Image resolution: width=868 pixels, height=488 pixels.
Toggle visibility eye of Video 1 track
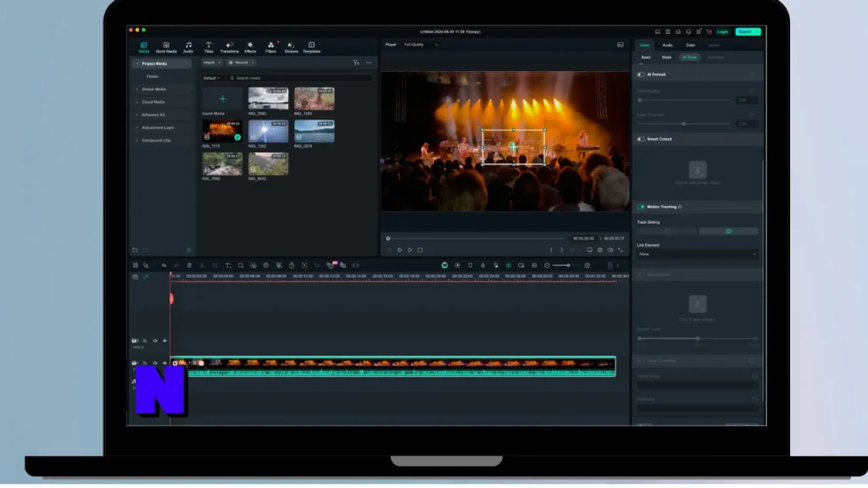pyautogui.click(x=164, y=363)
